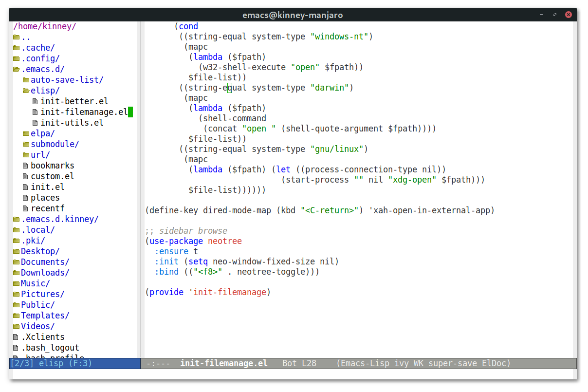This screenshot has width=588, height=392.
Task: Click the file icon next to custom.el
Action: pos(25,176)
